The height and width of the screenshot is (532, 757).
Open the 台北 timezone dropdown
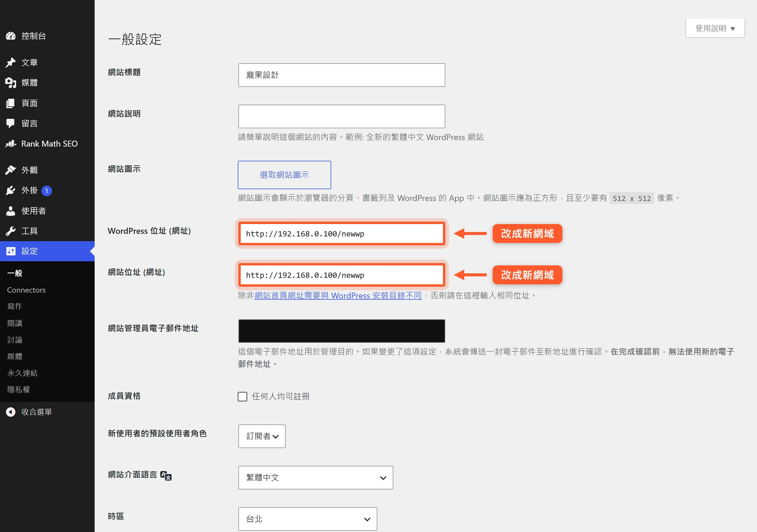tap(308, 519)
